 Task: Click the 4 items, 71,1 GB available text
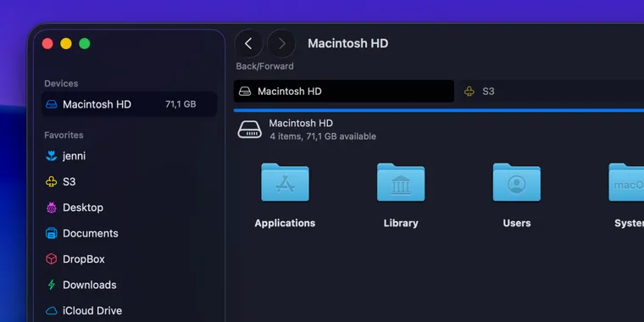(x=323, y=136)
